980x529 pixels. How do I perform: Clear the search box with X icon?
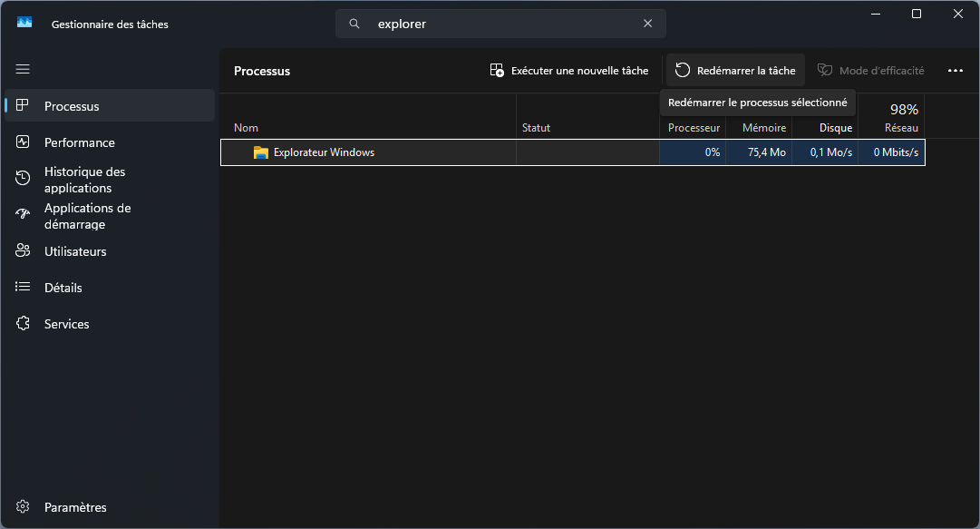647,24
